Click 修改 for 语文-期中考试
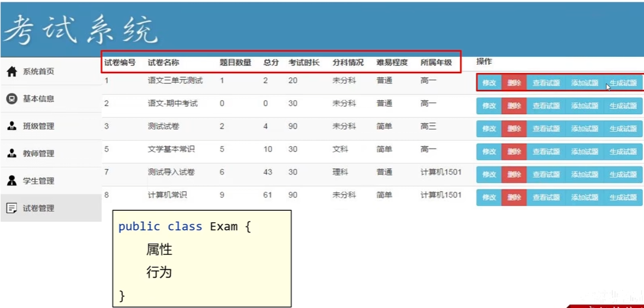The image size is (644, 308). tap(489, 106)
